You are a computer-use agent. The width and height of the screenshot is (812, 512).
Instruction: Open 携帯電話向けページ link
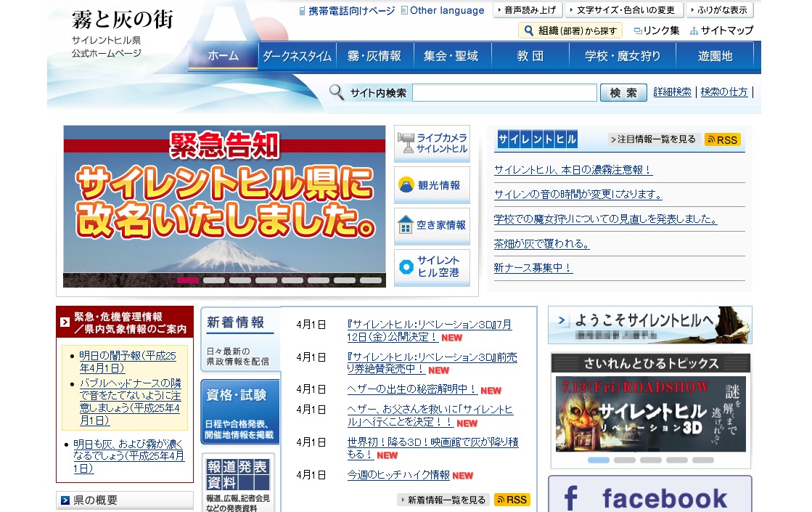coord(352,11)
